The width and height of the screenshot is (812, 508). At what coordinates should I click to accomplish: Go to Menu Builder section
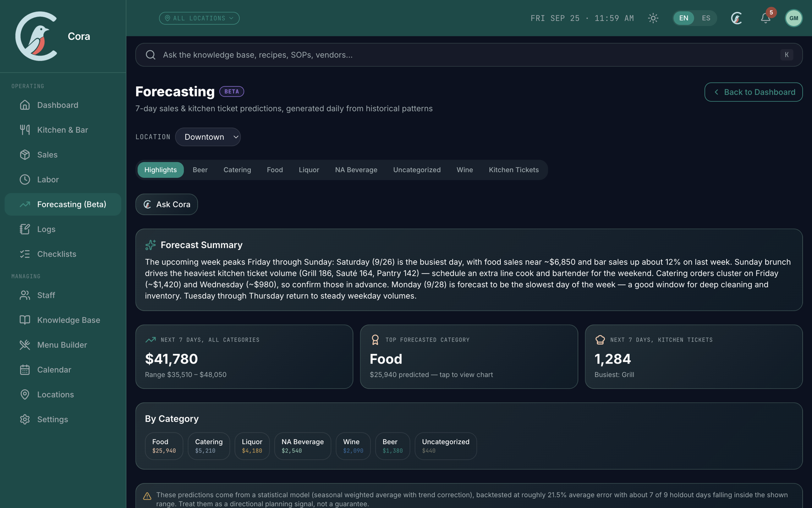pyautogui.click(x=63, y=345)
